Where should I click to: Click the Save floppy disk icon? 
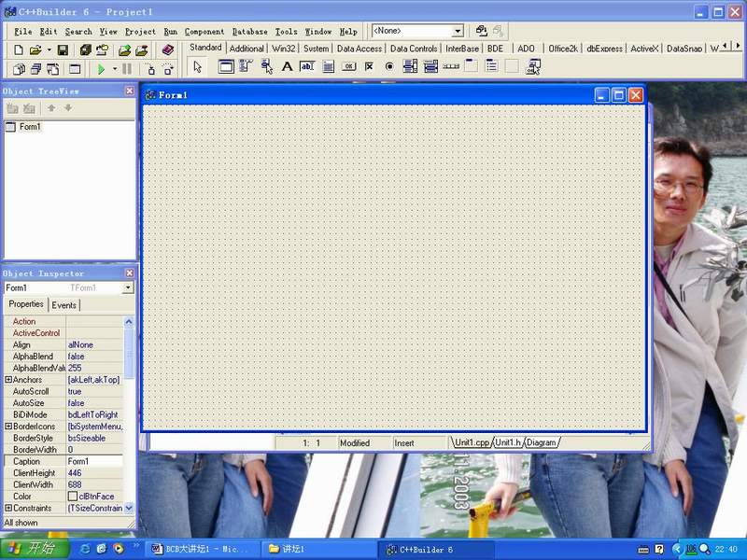click(63, 49)
